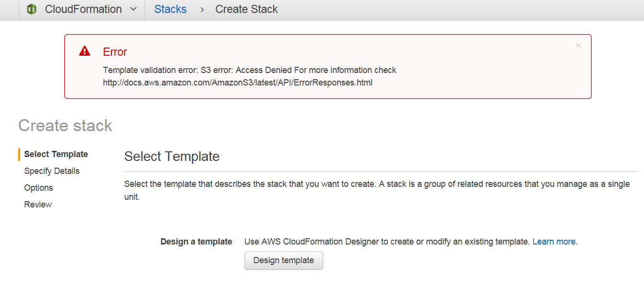Dismiss the error banner with the X
This screenshot has height=281, width=644.
coord(578,46)
